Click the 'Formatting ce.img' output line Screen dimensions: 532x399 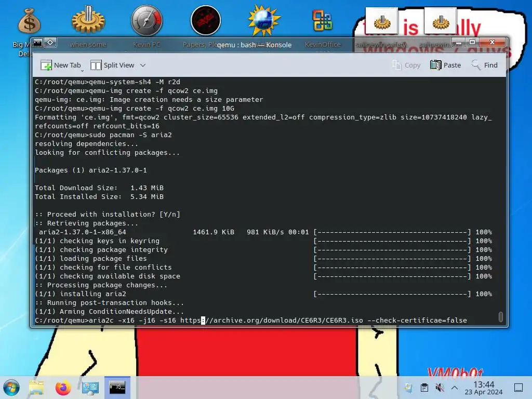tap(263, 122)
